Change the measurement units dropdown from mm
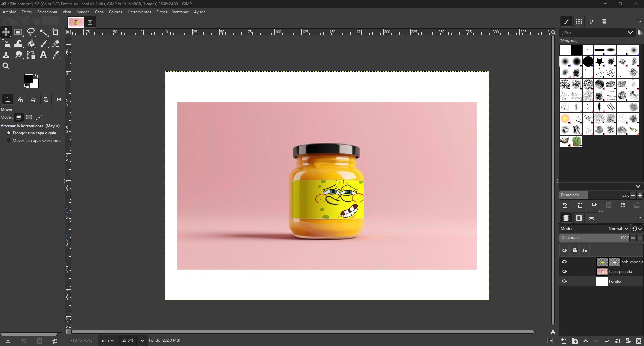644x346 pixels. (107, 340)
